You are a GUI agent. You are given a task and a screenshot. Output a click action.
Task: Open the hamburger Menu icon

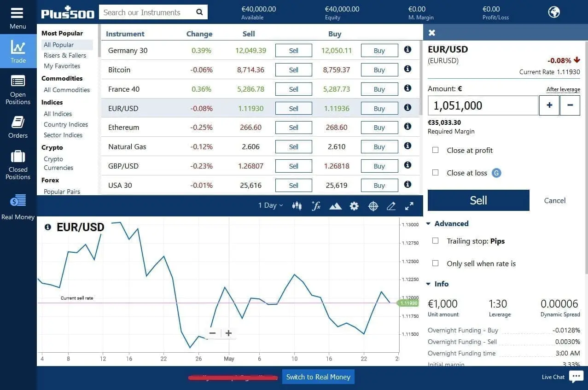point(17,13)
